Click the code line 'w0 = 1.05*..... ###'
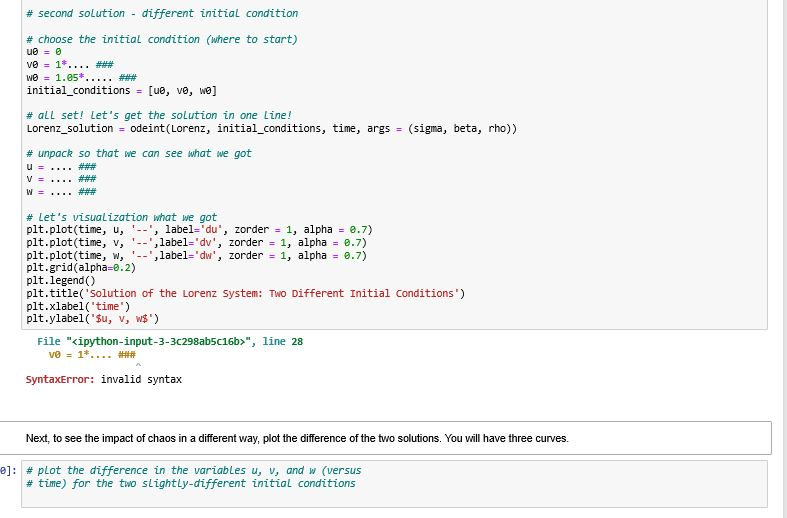Screen dimensions: 787x518 coord(81,78)
